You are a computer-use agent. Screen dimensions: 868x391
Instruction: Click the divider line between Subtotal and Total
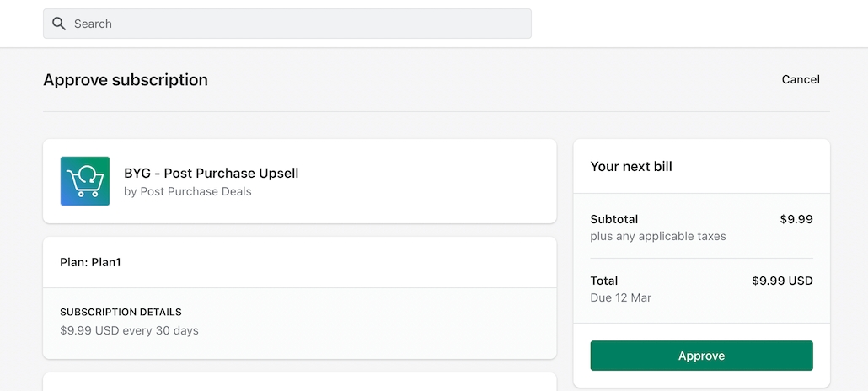click(701, 258)
